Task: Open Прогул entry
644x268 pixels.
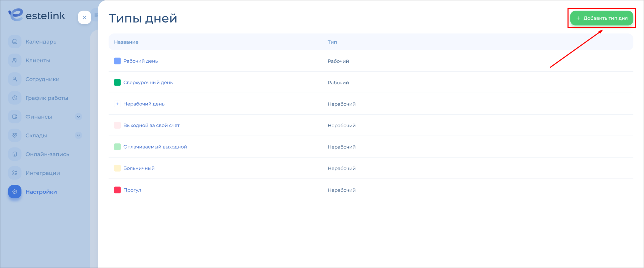Action: 132,190
